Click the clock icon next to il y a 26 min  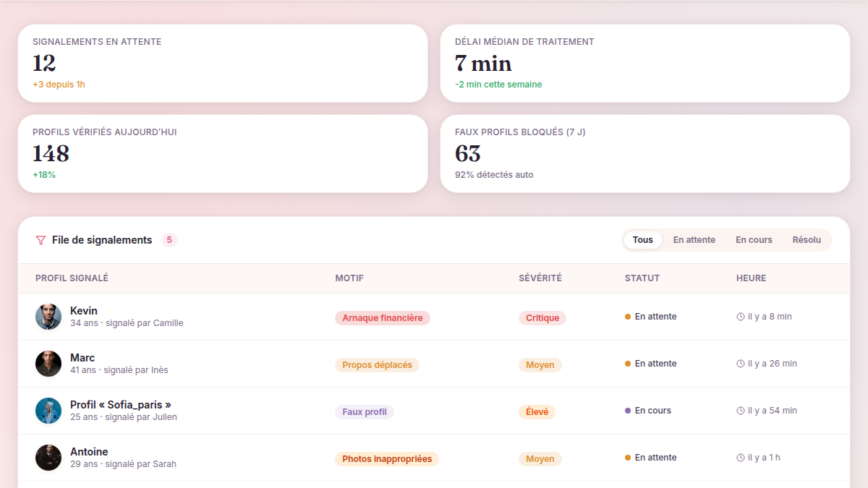coord(741,364)
